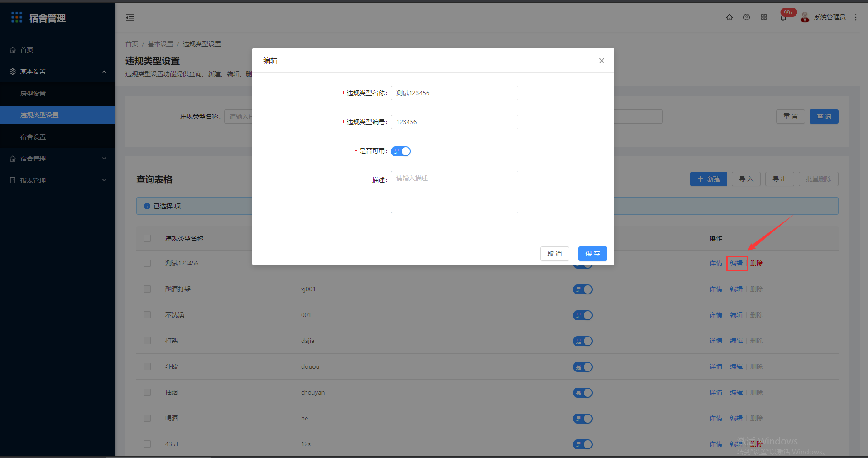Click the 描述 textarea in dialog
The image size is (868, 458).
[x=455, y=192]
